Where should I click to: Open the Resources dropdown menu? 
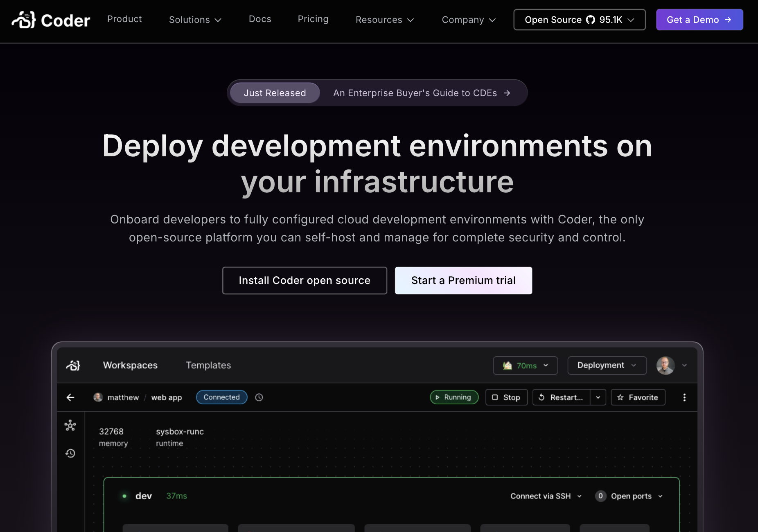[385, 20]
